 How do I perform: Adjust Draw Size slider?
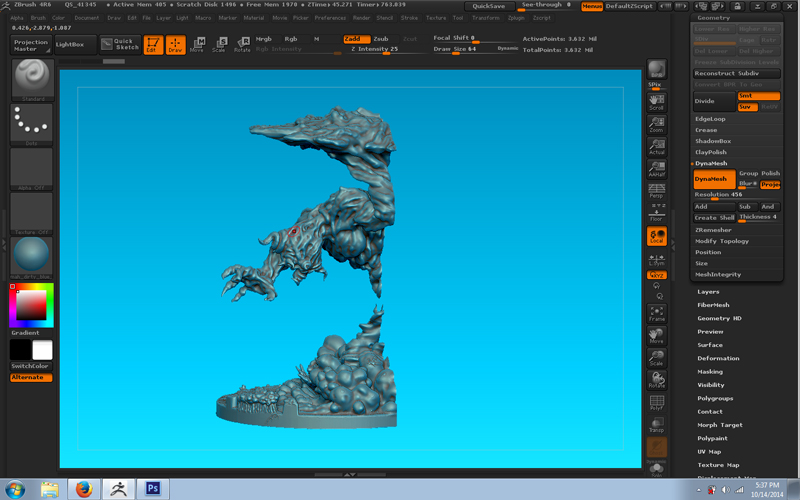point(475,49)
